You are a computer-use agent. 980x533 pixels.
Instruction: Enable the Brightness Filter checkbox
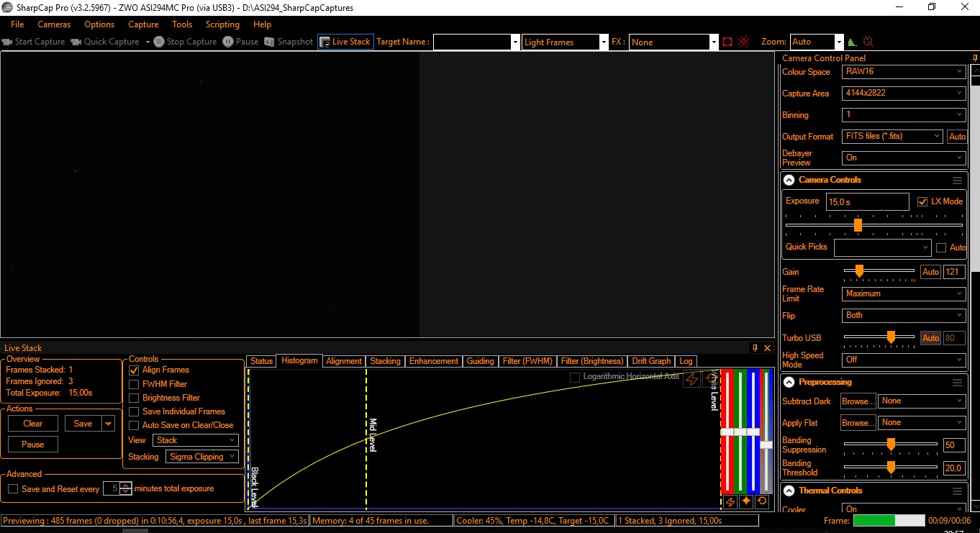[134, 398]
